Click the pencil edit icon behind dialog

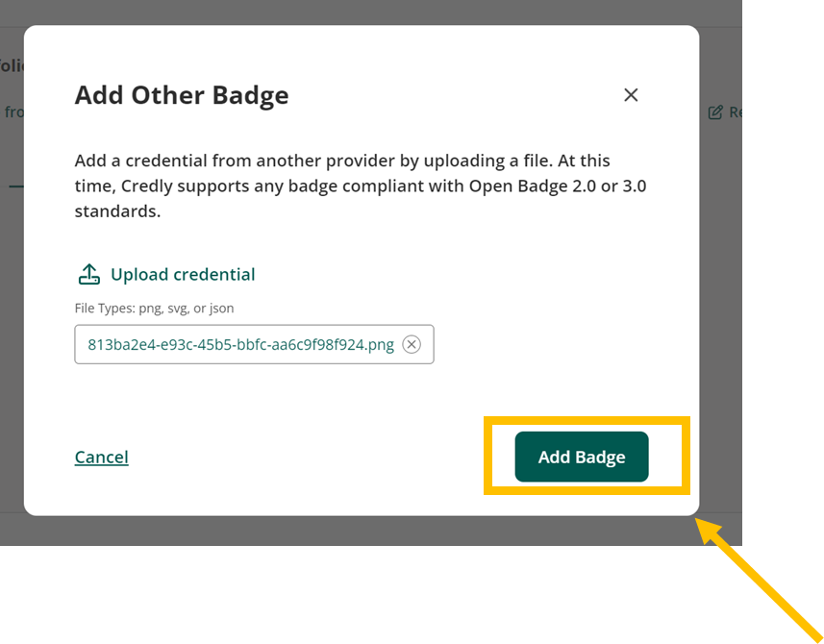pos(714,112)
